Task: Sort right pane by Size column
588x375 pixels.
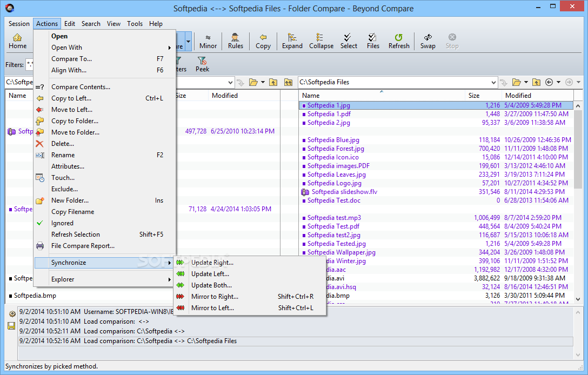Action: 483,96
